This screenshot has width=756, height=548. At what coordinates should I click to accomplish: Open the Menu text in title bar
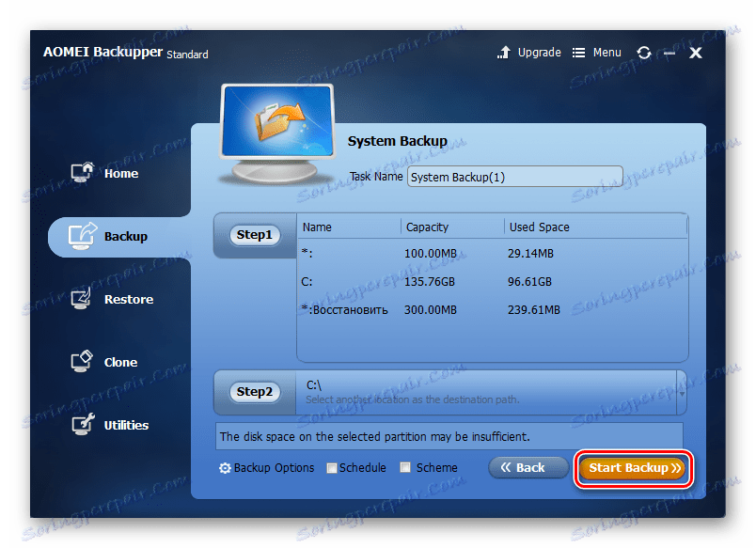pos(607,53)
